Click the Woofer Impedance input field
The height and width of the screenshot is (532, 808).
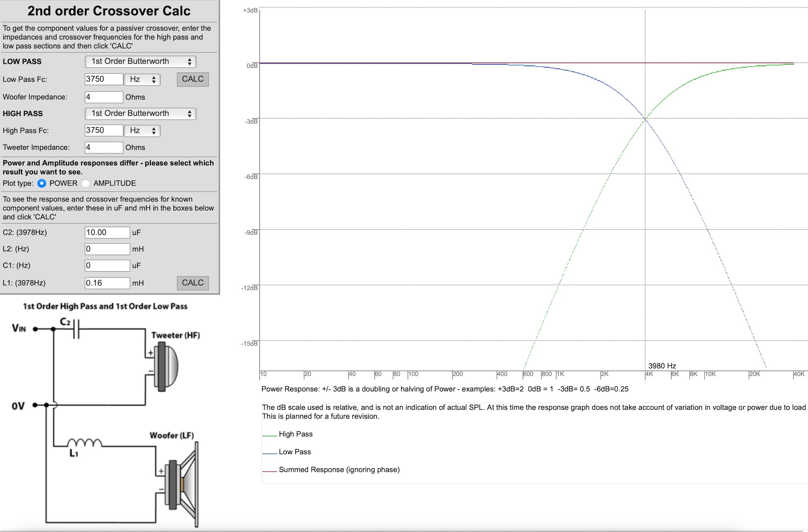103,97
